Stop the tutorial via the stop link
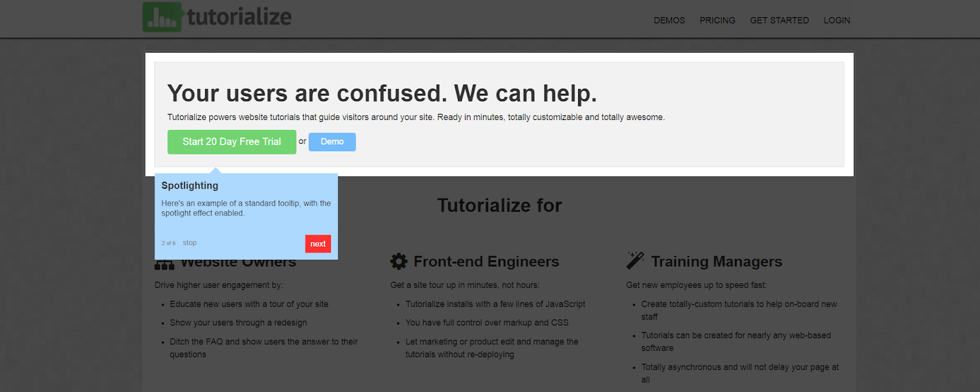Image resolution: width=980 pixels, height=392 pixels. click(190, 243)
